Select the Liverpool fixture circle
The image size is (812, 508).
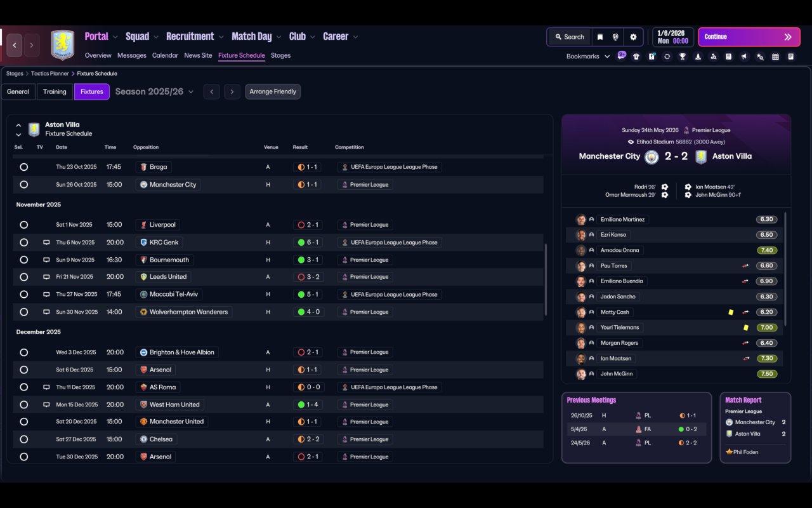tap(23, 225)
